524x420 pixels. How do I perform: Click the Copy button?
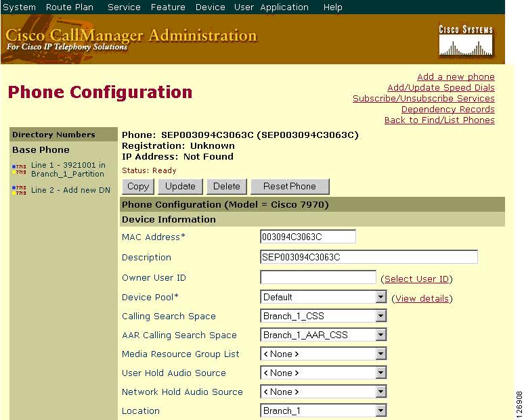pos(138,186)
